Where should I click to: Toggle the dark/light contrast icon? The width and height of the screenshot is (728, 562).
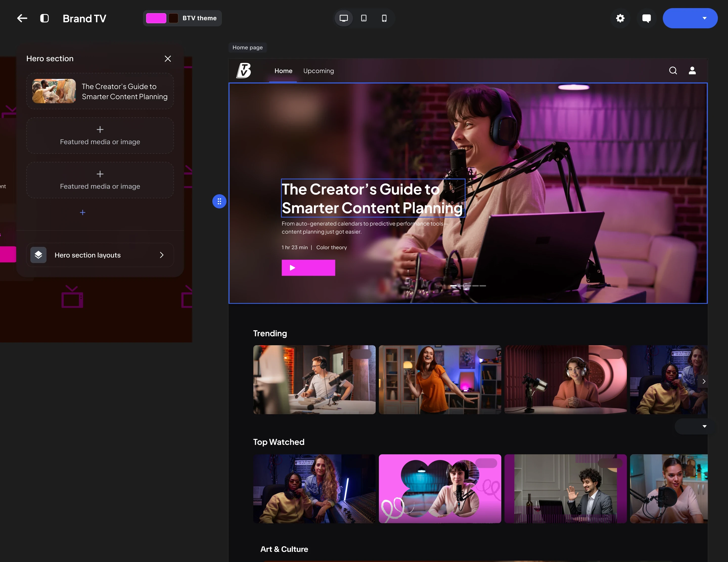(44, 18)
